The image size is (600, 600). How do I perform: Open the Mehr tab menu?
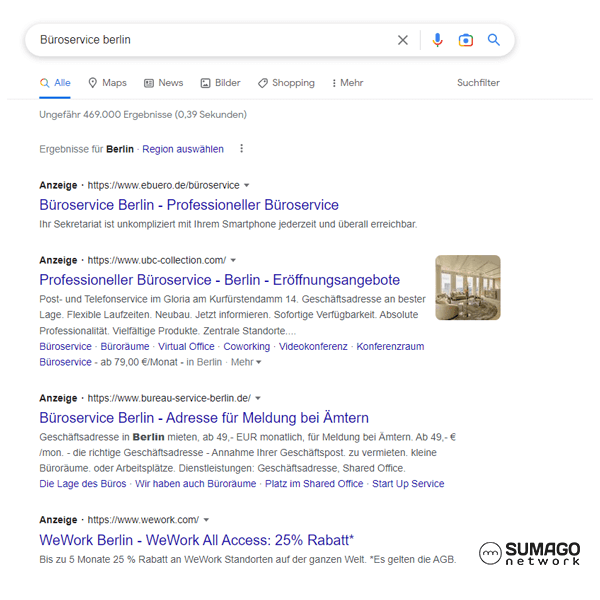click(x=347, y=83)
